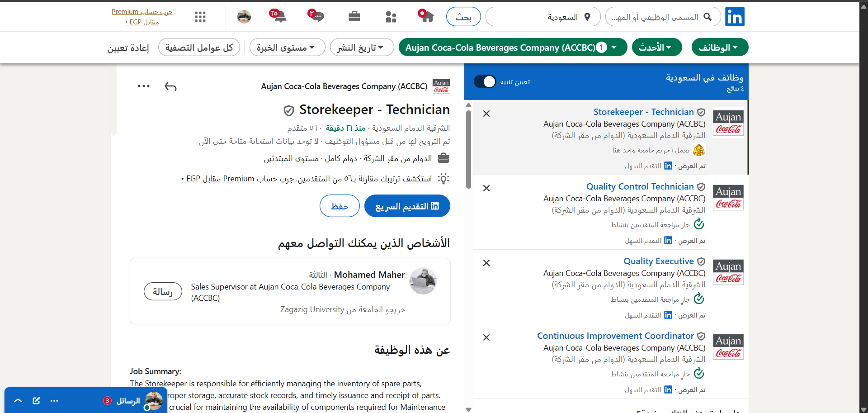Viewport: 868px width, 413px height.
Task: Click كل عوامل التصفية button
Action: click(x=199, y=47)
